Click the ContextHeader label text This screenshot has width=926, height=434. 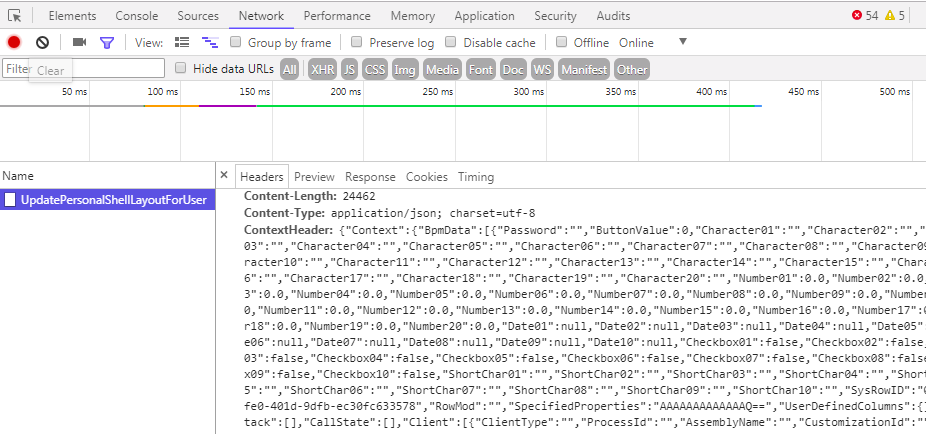[x=289, y=230]
